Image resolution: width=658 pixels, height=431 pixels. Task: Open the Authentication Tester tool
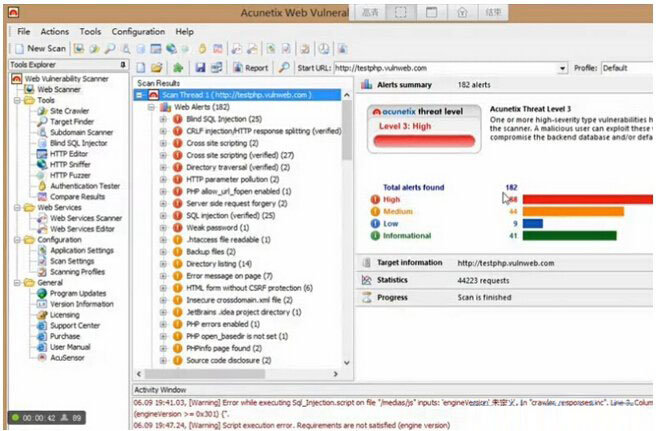coord(84,186)
